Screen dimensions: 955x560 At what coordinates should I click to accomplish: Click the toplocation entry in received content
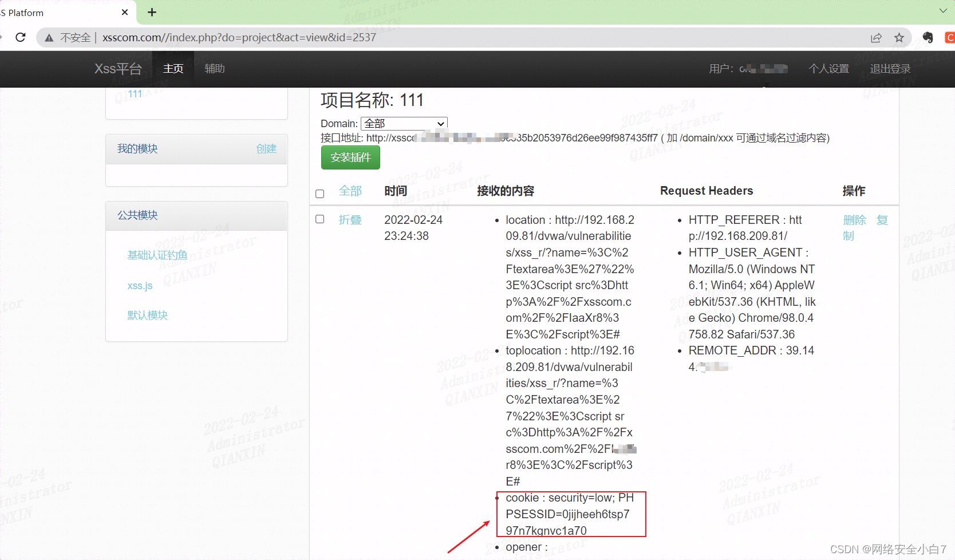pos(571,416)
